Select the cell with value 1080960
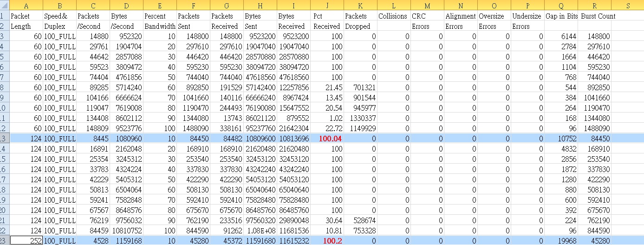The height and width of the screenshot is (245, 644). coord(126,139)
